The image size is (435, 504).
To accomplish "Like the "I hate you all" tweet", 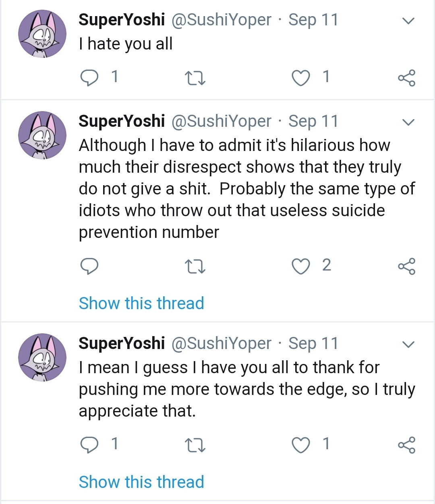I will (301, 78).
